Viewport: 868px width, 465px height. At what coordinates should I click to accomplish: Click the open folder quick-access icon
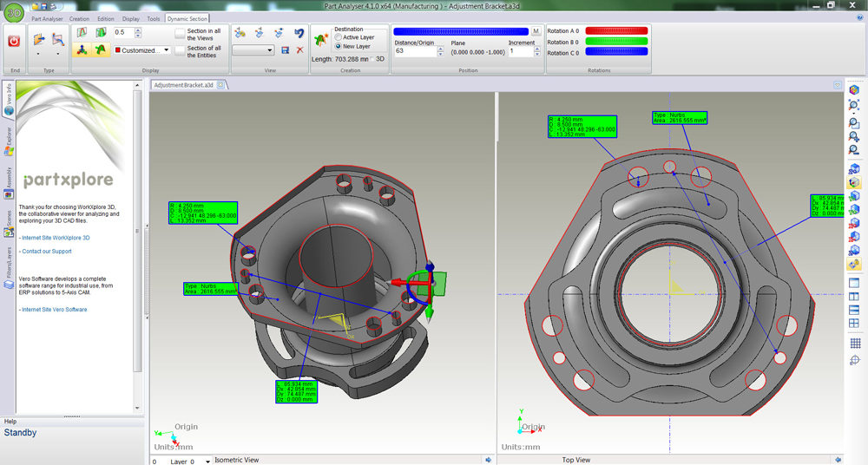[36, 6]
